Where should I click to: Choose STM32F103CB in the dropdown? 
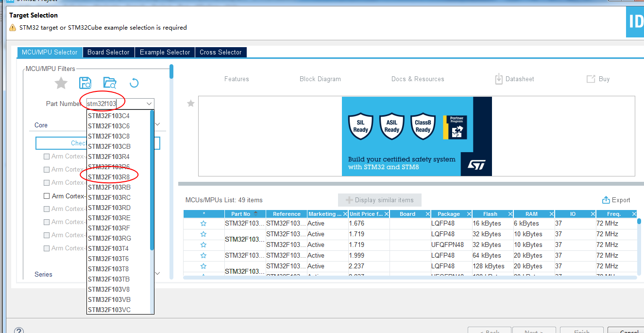tap(109, 146)
